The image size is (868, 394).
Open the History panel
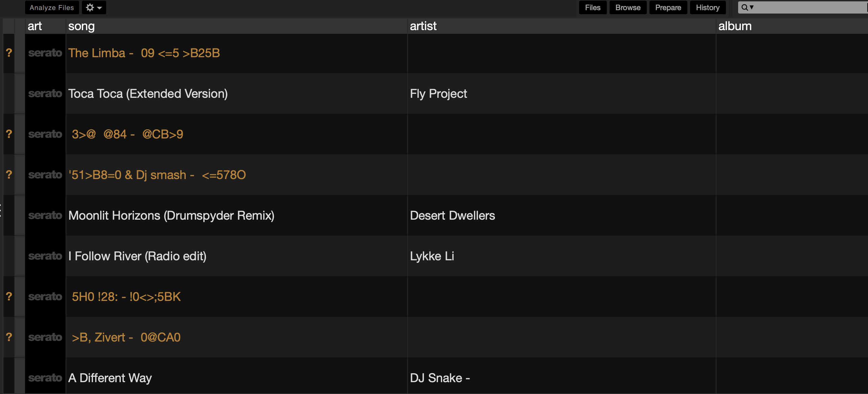click(x=708, y=7)
